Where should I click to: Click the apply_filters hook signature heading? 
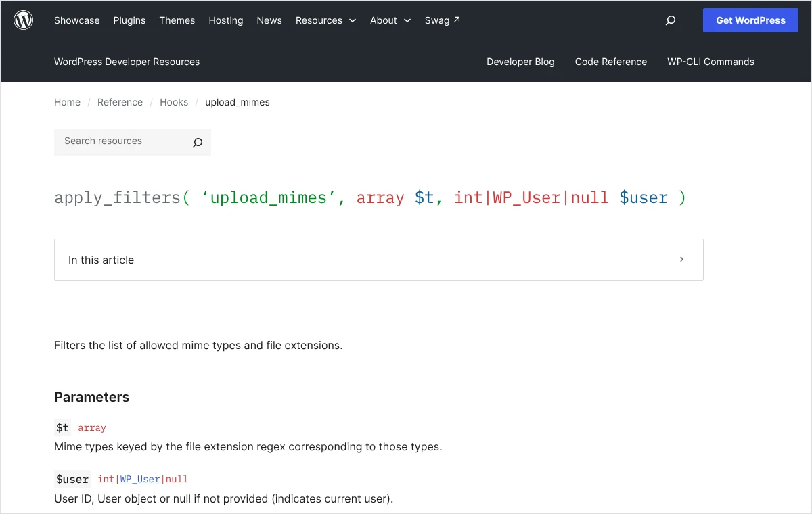[x=370, y=197]
